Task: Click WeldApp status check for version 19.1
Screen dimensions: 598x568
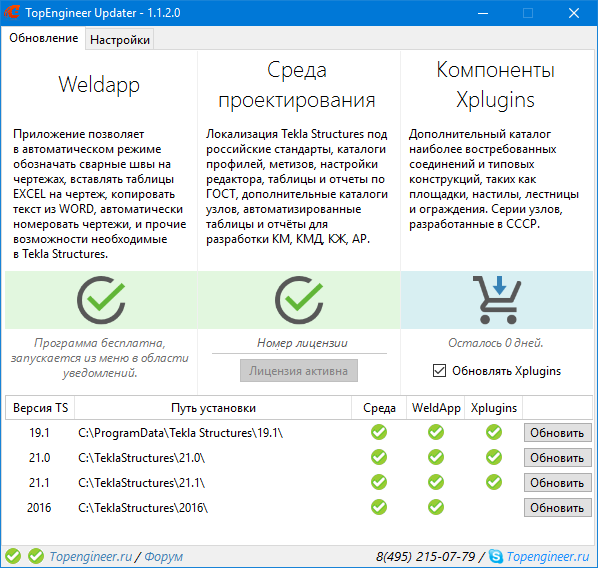Action: 436,432
